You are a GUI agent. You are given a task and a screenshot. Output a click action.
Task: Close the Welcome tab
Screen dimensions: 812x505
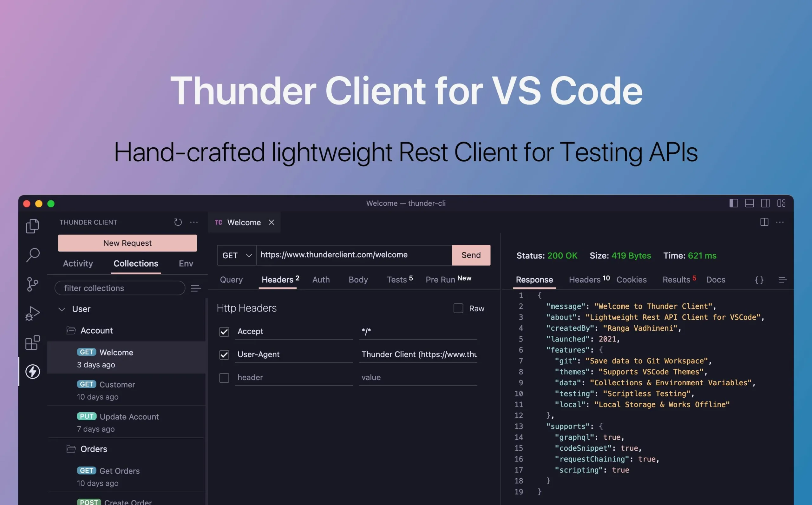(x=271, y=222)
